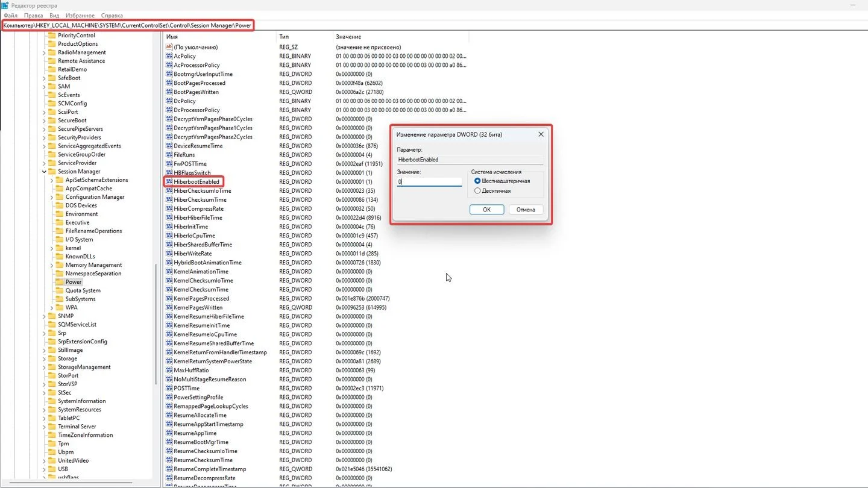Expand the WPA tree node

52,308
